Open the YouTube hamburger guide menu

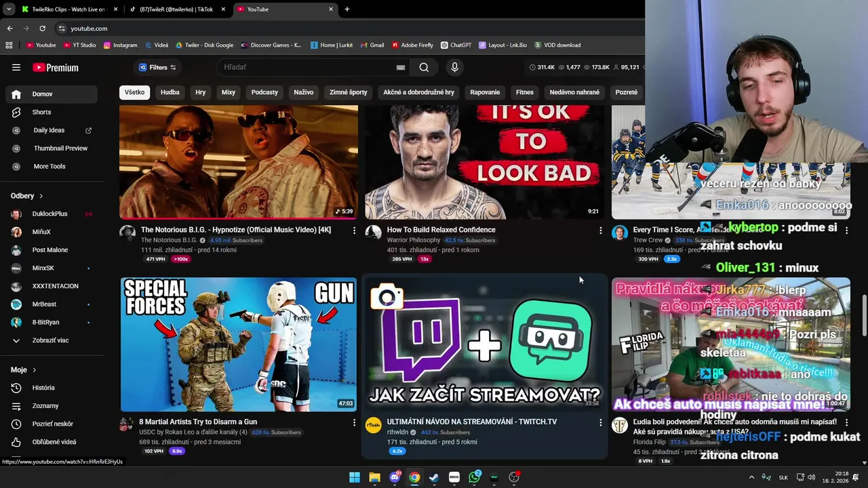(x=16, y=67)
